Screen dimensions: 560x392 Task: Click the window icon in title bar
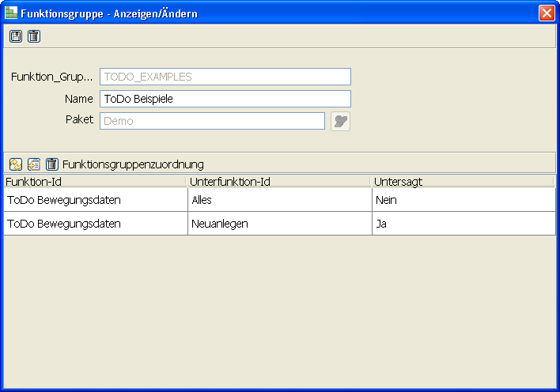click(x=11, y=13)
